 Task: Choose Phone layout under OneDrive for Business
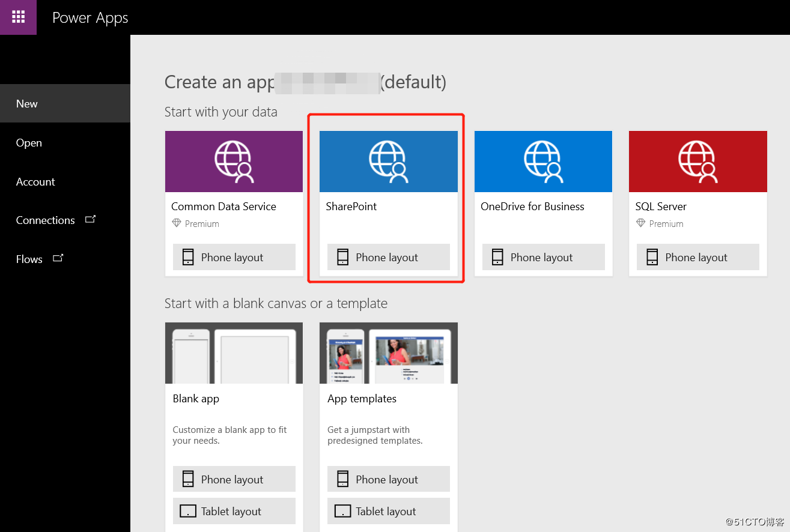click(x=544, y=257)
